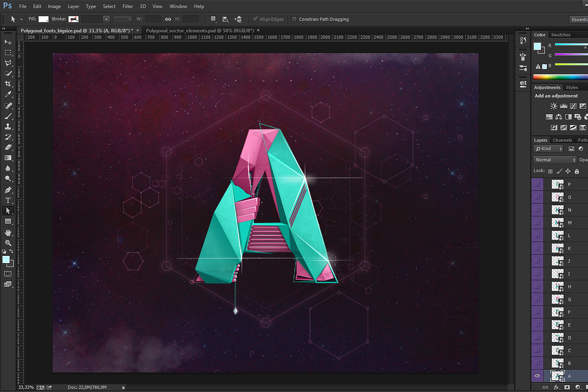This screenshot has height=392, width=588.
Task: Select the Rectangle shape tool
Action: pos(8,221)
